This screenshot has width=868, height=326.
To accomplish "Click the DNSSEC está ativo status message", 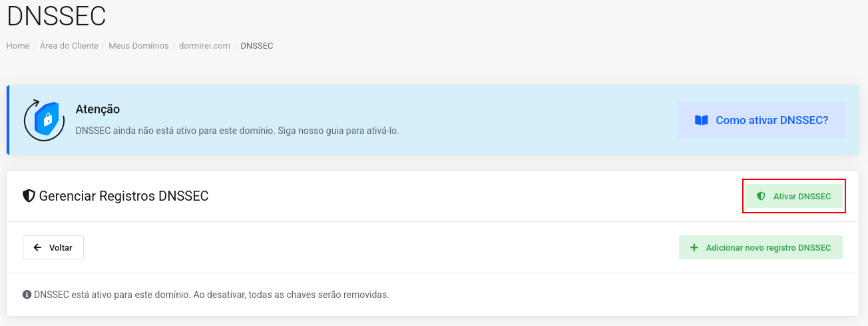I will click(x=211, y=294).
